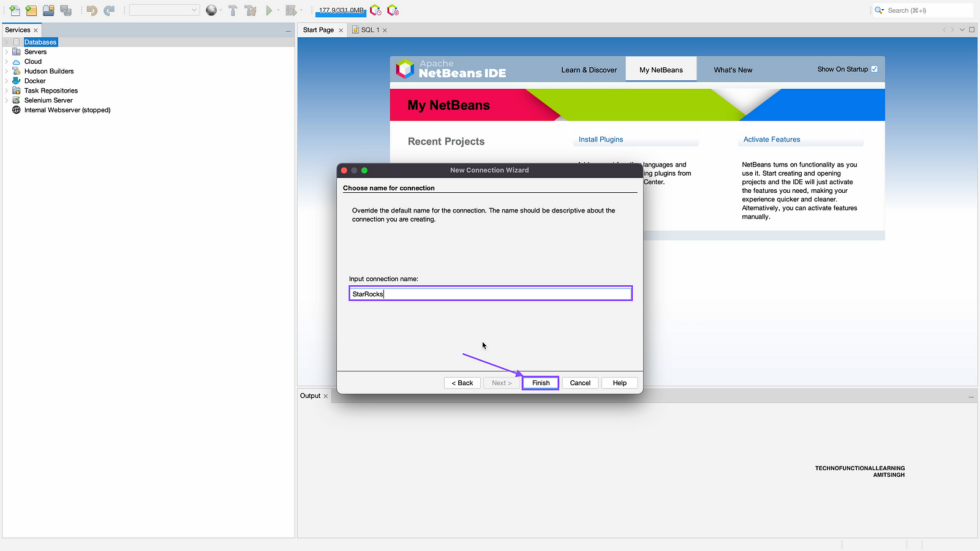Viewport: 980px width, 551px height.
Task: Open the What's New tab
Action: 733,70
